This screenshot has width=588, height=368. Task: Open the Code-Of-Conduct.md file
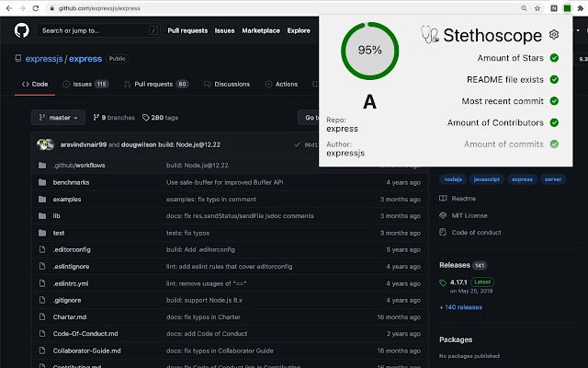[85, 333]
